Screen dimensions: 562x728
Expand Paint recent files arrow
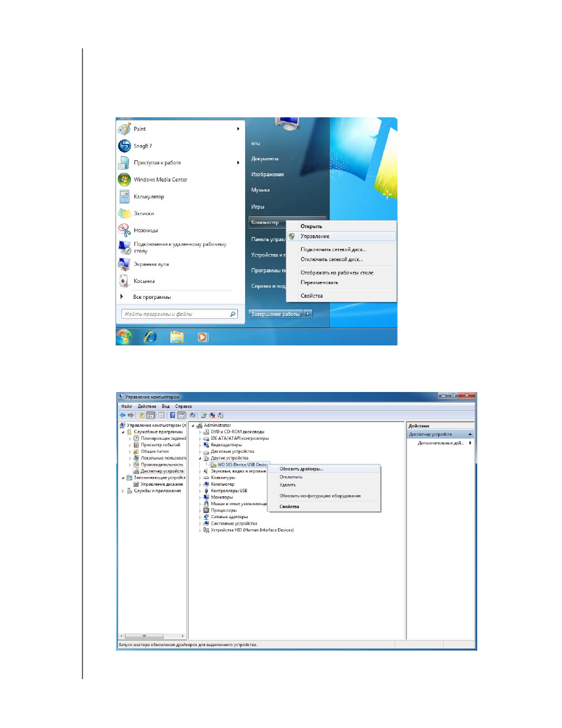coord(238,129)
